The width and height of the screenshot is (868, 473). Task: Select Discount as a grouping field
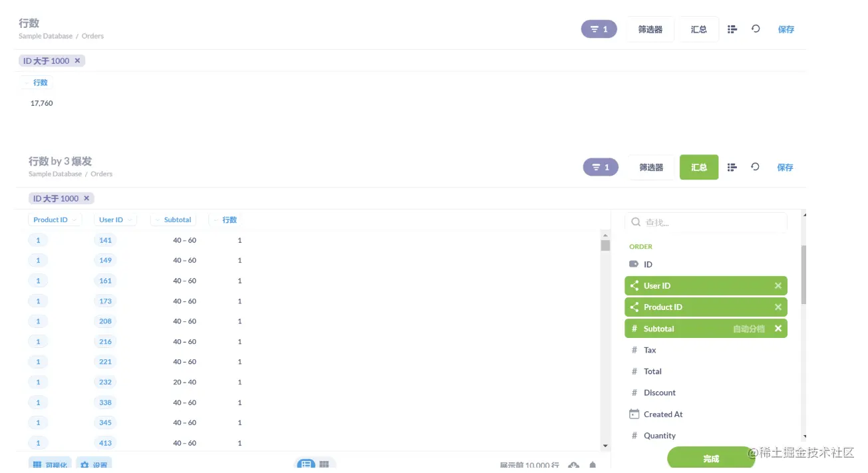click(x=706, y=393)
